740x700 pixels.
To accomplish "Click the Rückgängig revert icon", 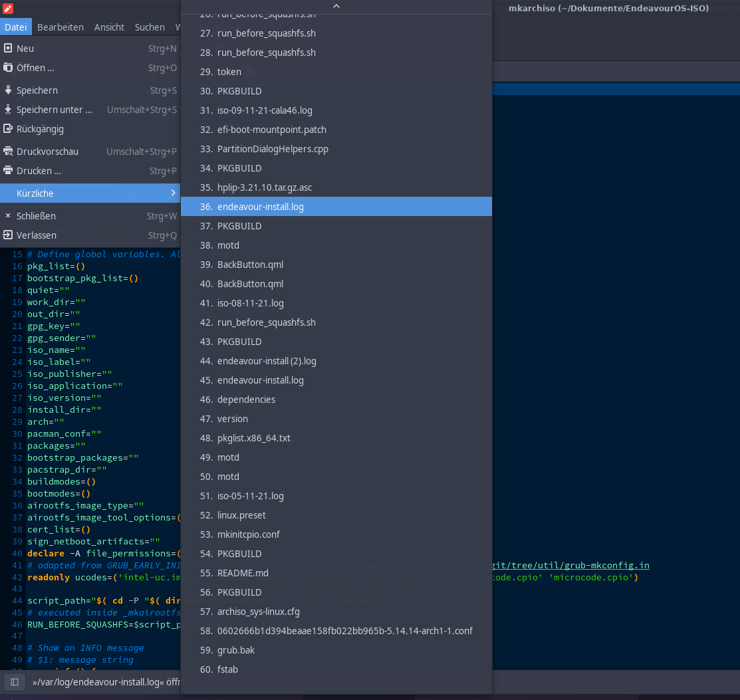I will pos(8,128).
